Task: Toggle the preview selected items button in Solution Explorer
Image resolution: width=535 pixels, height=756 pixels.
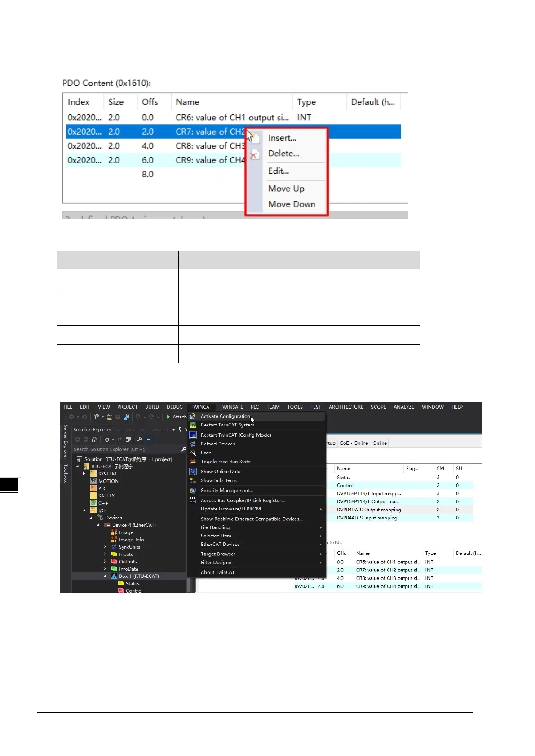Action: click(x=148, y=440)
